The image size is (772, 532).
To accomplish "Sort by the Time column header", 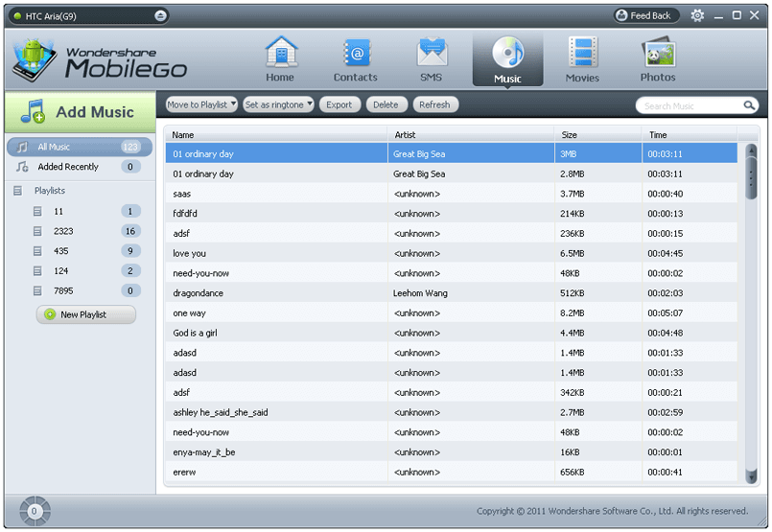I will pyautogui.click(x=690, y=134).
